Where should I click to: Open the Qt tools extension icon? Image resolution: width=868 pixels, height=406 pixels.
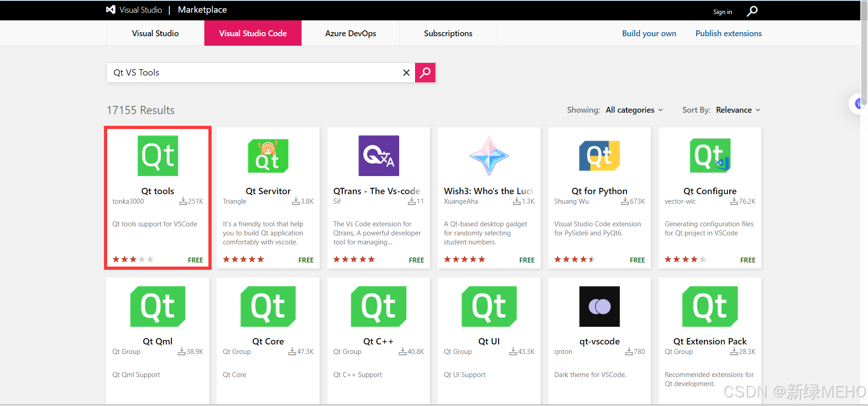pos(158,156)
